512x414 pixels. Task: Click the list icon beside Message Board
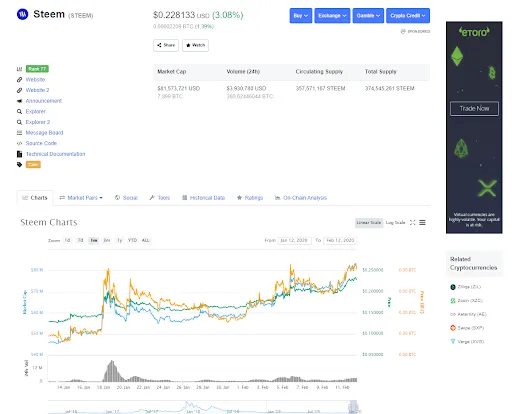tap(19, 133)
